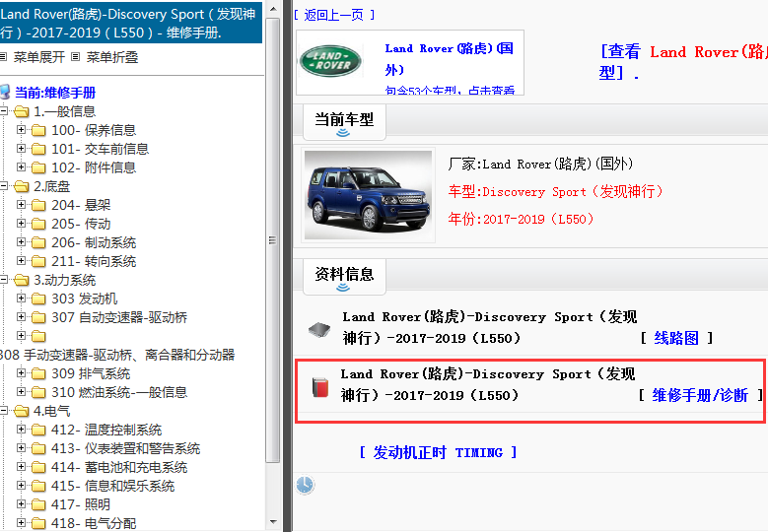Select 310 燃油系统-一般信息 item
This screenshot has width=768, height=532.
[x=119, y=392]
